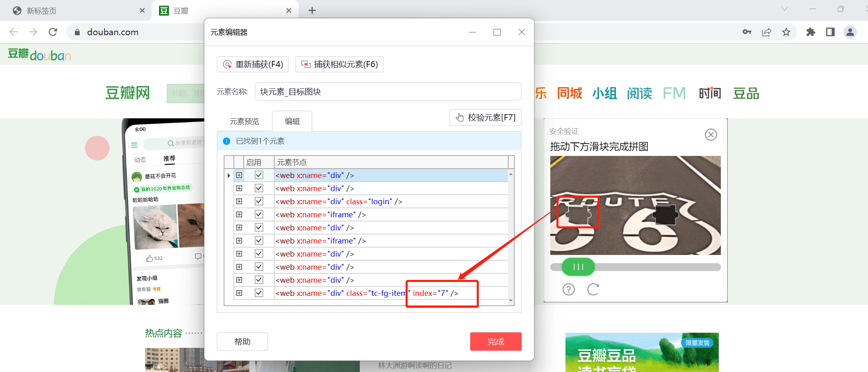Toggle the checkbox in the tc-fg-item row

coord(259,293)
